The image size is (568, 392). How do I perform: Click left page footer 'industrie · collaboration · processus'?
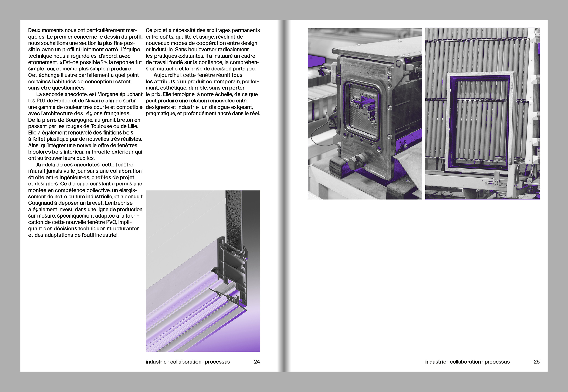tap(188, 362)
